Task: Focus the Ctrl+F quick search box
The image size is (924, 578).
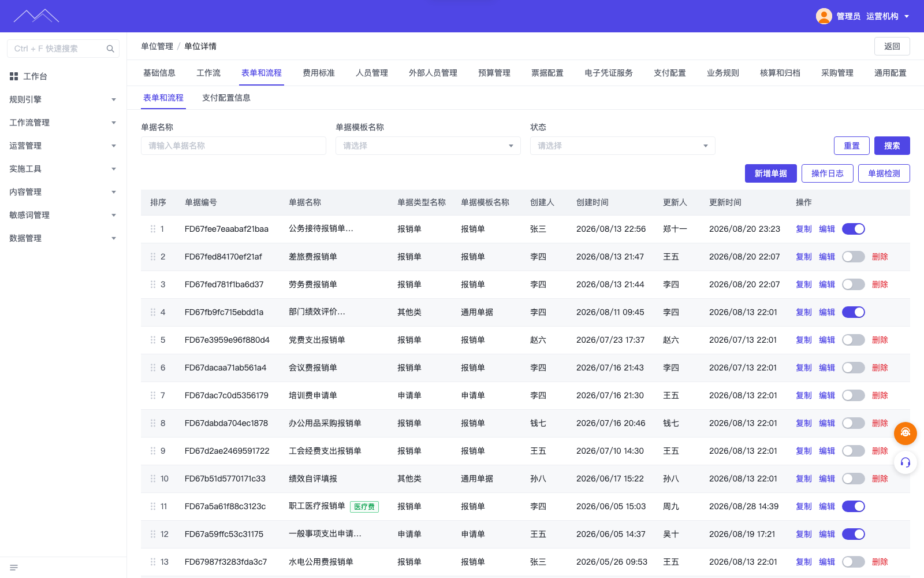Action: (x=63, y=49)
